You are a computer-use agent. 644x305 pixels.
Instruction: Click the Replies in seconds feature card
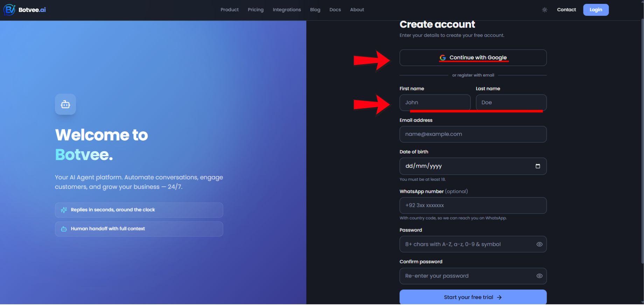point(139,210)
